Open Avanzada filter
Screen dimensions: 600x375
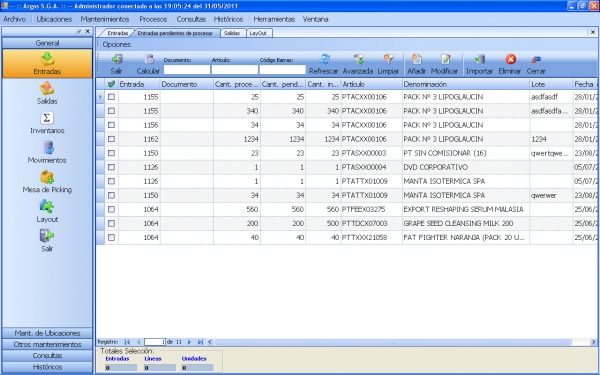pos(358,64)
